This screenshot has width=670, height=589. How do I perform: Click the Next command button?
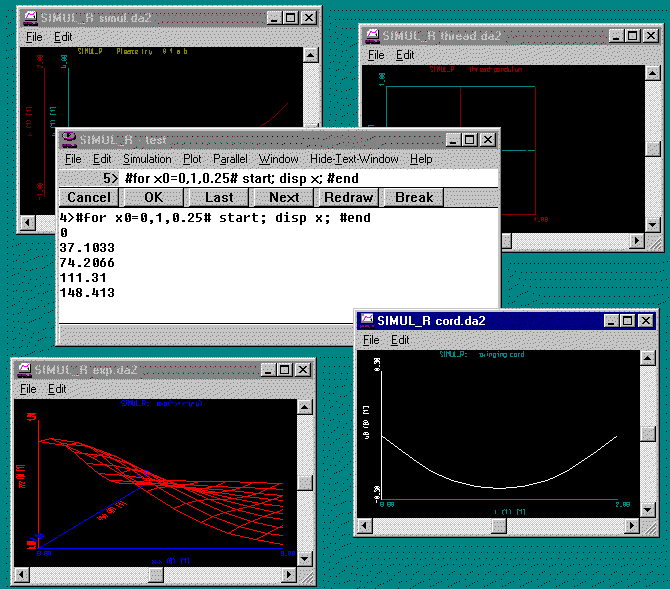coord(284,197)
